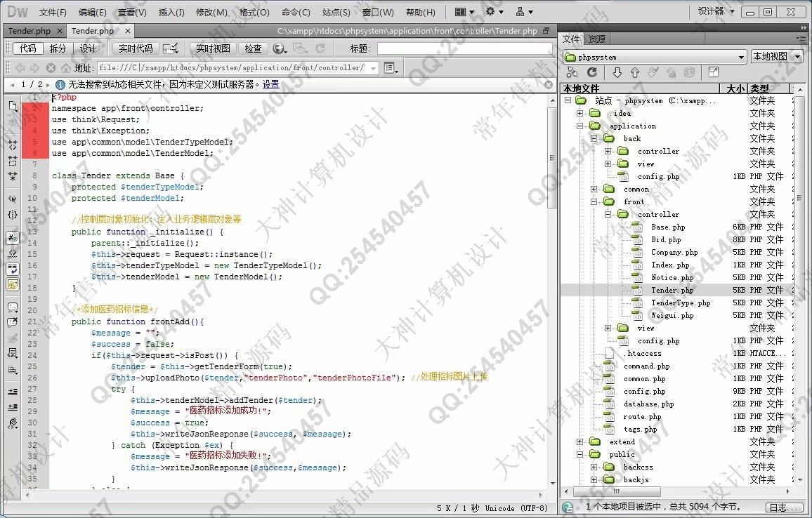812x518 pixels.
Task: Connect to remote server icon
Action: point(572,72)
